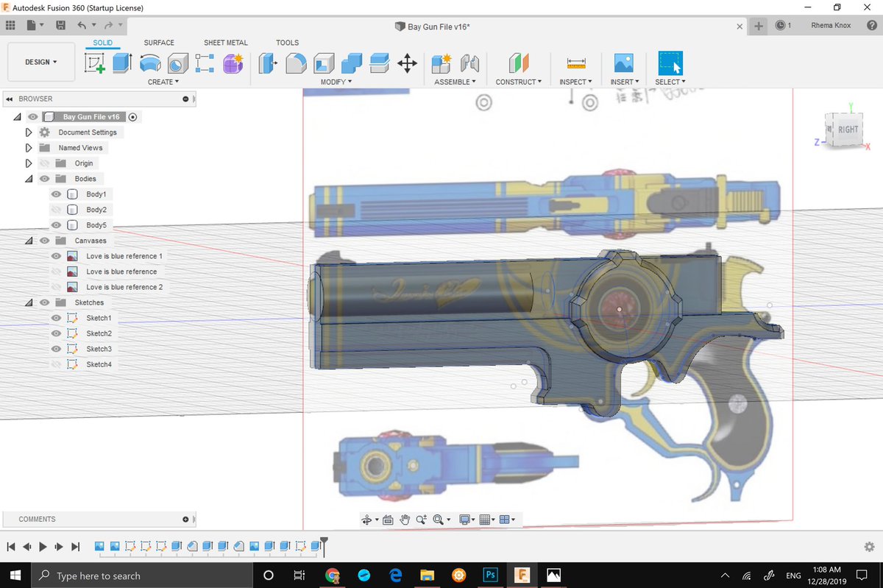This screenshot has height=588, width=883.
Task: Select the Shell tool
Action: pos(324,63)
